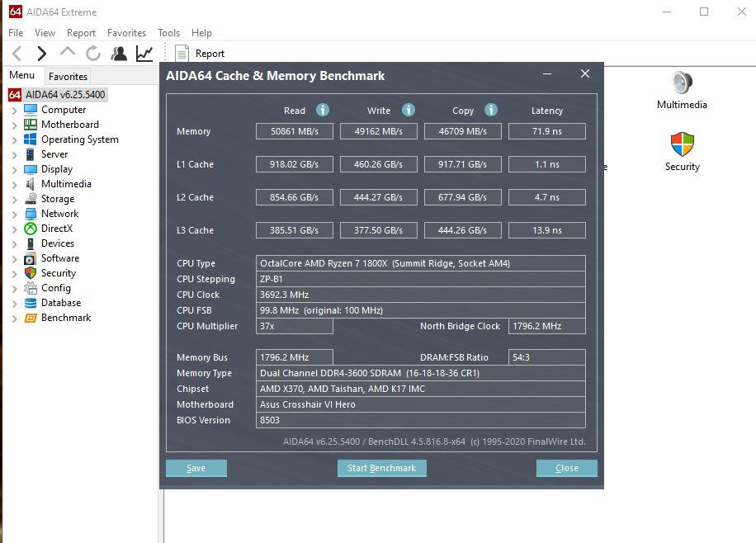This screenshot has height=543, width=756.
Task: Click the up-level arrow toolbar icon
Action: (68, 52)
